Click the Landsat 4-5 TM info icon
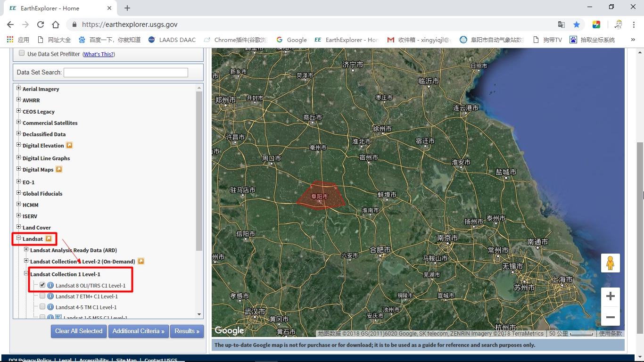The image size is (644, 362). coord(50,307)
